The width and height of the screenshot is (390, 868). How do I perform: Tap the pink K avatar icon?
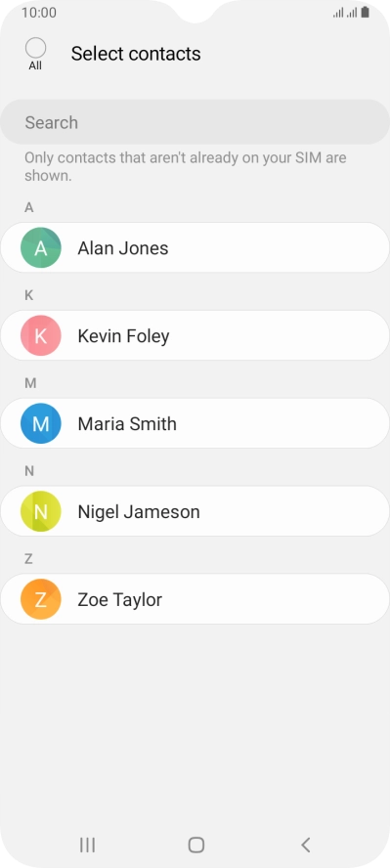click(x=40, y=335)
